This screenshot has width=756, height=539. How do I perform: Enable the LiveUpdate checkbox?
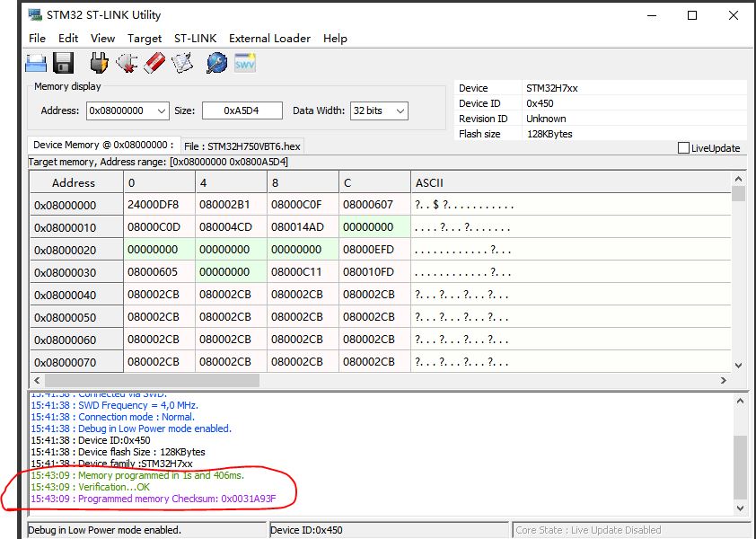click(x=683, y=148)
